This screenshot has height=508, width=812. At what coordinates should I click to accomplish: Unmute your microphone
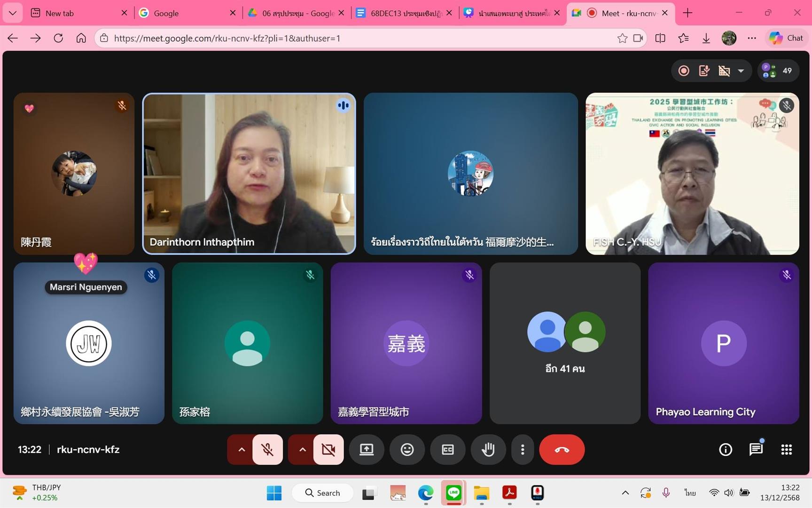[x=267, y=450]
